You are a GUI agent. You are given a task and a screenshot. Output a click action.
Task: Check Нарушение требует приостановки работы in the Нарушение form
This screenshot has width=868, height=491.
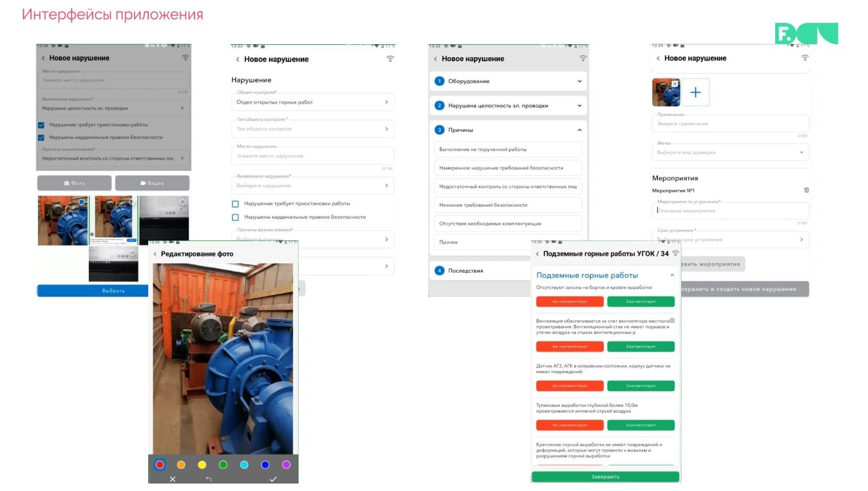click(x=235, y=204)
